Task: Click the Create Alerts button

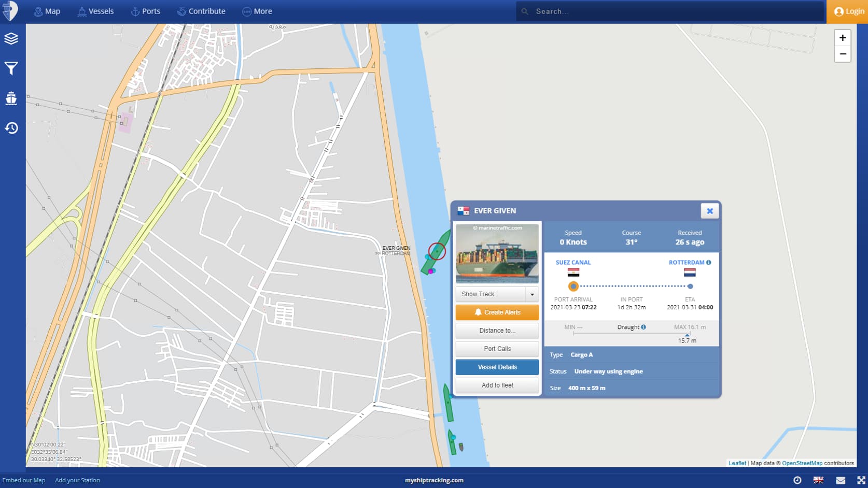Action: tap(497, 312)
